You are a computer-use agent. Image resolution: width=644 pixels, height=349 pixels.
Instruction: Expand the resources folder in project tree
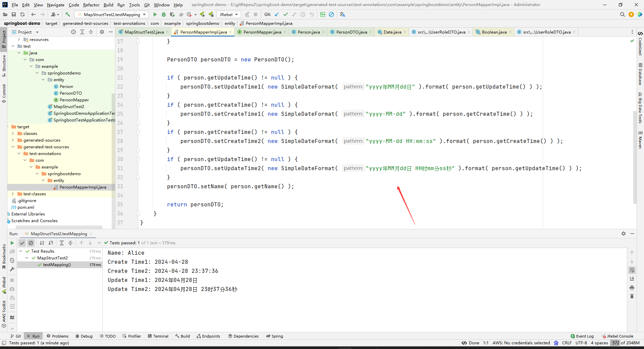19,40
